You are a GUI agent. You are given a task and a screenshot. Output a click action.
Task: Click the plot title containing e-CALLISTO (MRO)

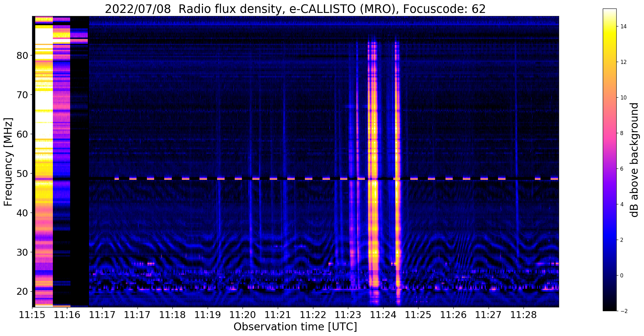pos(295,9)
